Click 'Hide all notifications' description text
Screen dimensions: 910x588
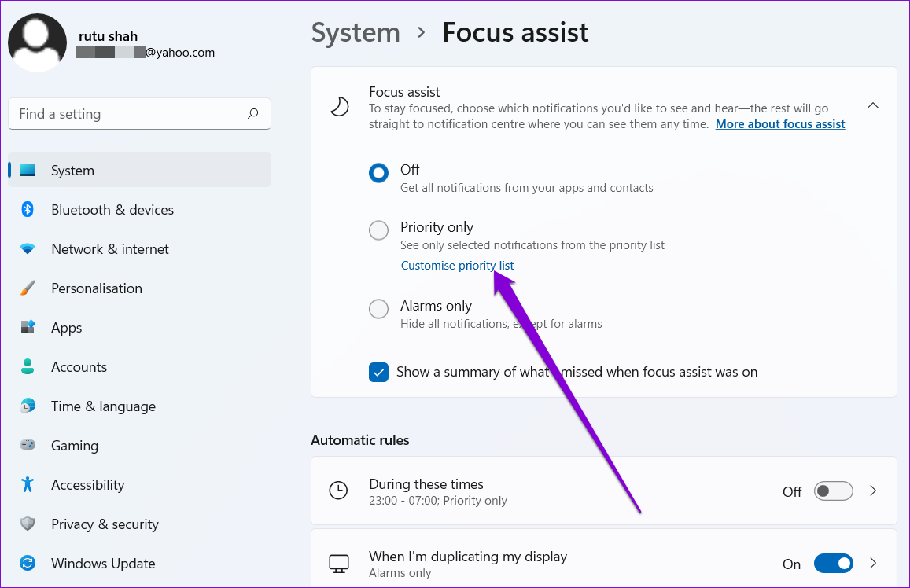pos(501,324)
